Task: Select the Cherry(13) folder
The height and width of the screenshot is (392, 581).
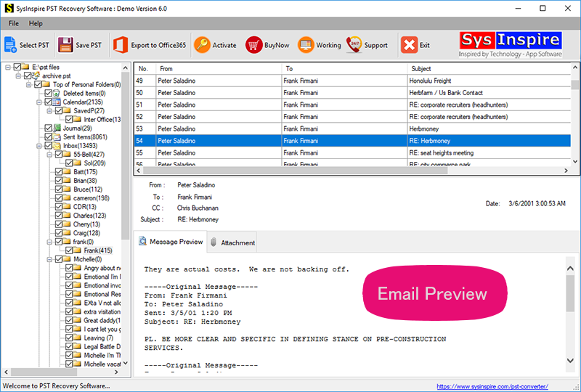Action: click(x=86, y=224)
